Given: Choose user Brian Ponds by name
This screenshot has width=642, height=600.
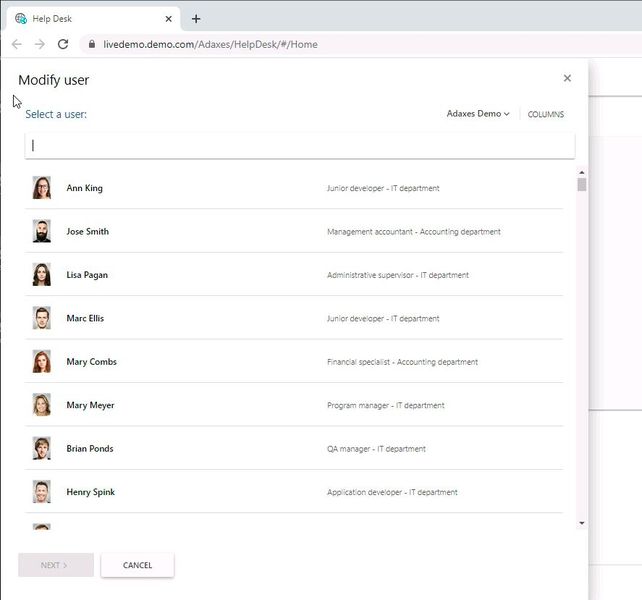Looking at the screenshot, I should click(90, 448).
